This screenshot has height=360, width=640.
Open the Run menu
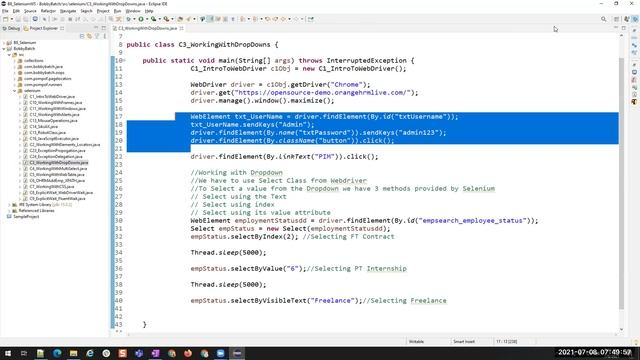tap(118, 11)
